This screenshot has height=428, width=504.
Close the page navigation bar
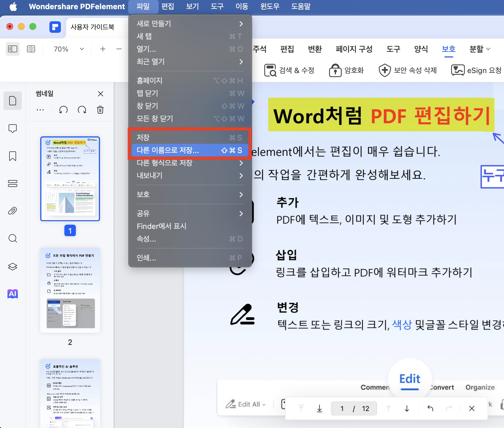472,408
